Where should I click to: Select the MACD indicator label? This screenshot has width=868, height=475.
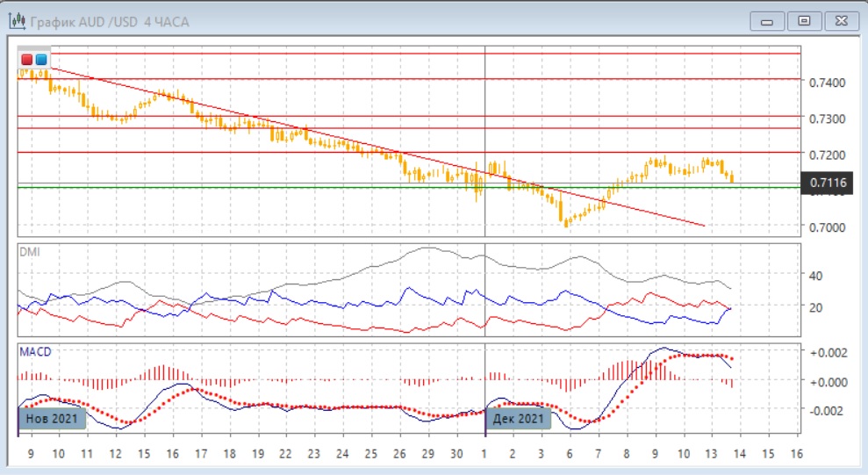coord(35,351)
